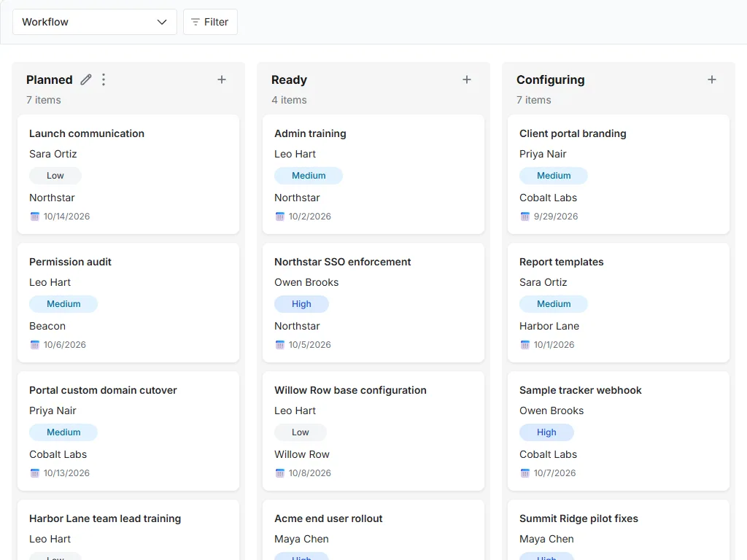
Task: Open the Launch communication card
Action: tap(128, 174)
